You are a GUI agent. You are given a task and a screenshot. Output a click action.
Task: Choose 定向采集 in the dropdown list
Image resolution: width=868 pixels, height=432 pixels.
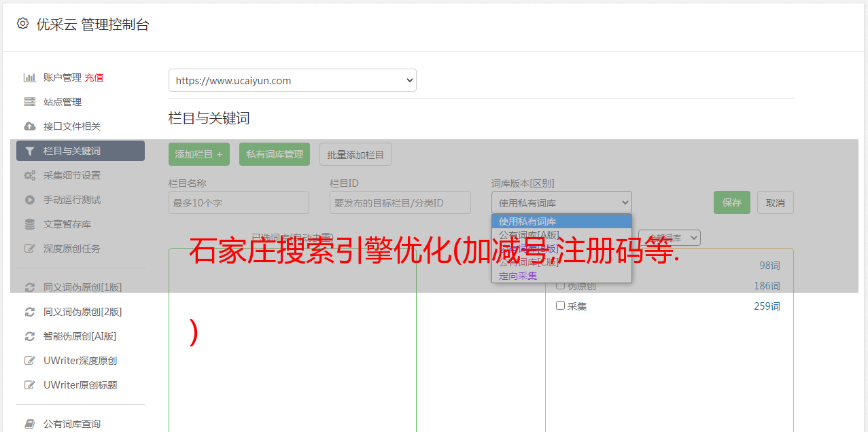coord(561,276)
